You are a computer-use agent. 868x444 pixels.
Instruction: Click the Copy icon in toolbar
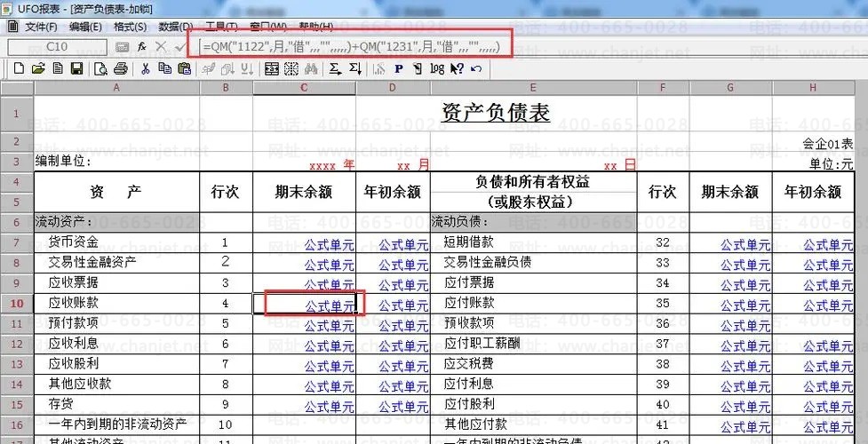pyautogui.click(x=165, y=68)
